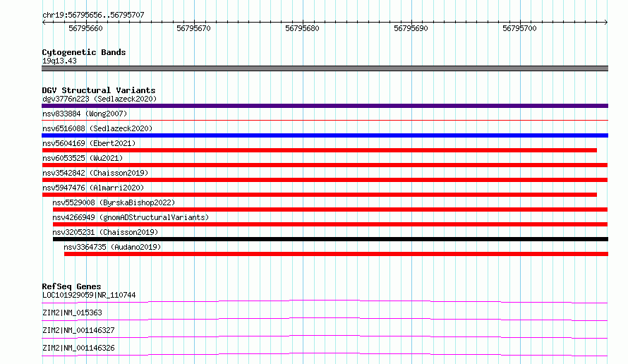
Task: Select LOC101929059|NR_110744 gene label
Action: click(x=89, y=295)
